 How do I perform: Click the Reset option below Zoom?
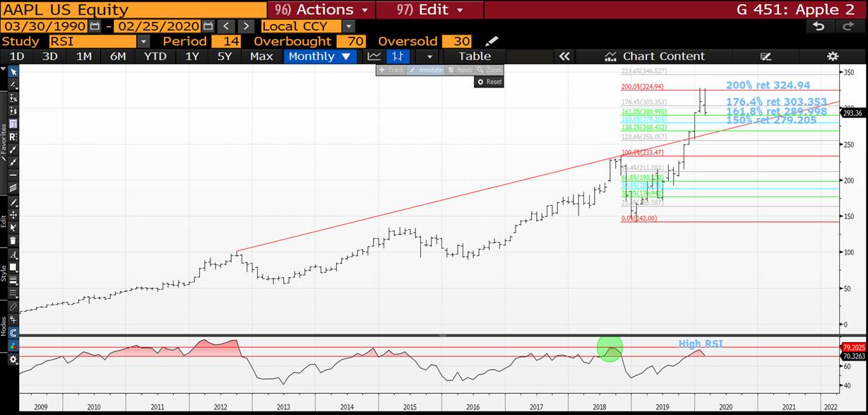(489, 82)
